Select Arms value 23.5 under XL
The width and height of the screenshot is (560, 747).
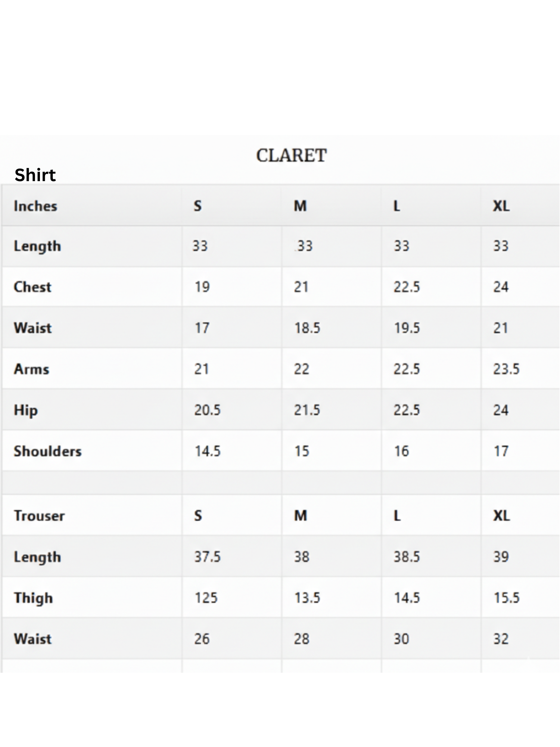coord(506,369)
